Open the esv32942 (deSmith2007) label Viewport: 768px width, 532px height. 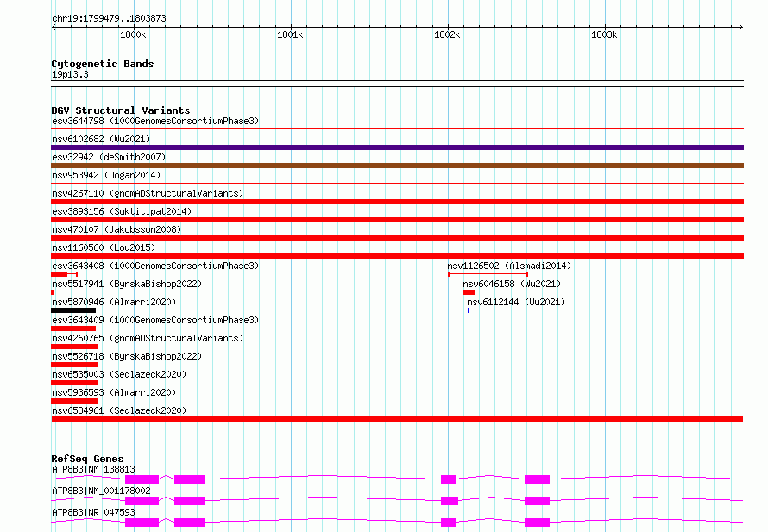(109, 157)
